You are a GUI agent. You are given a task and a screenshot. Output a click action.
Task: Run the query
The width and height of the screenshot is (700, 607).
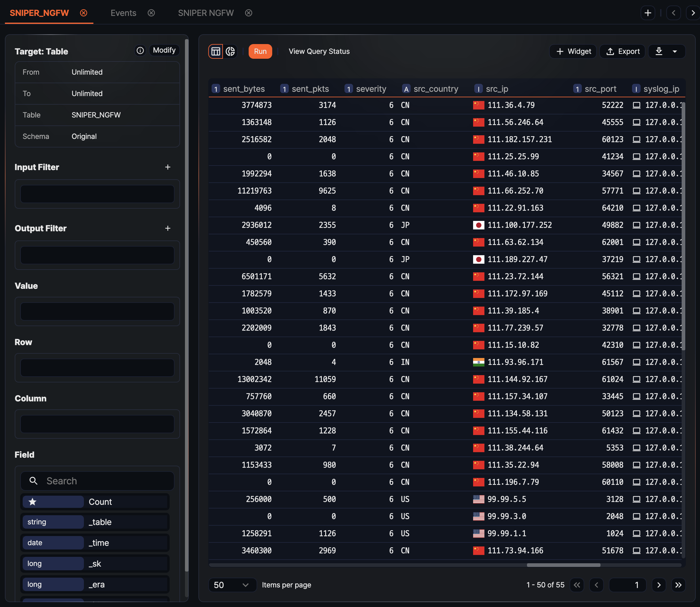point(260,51)
